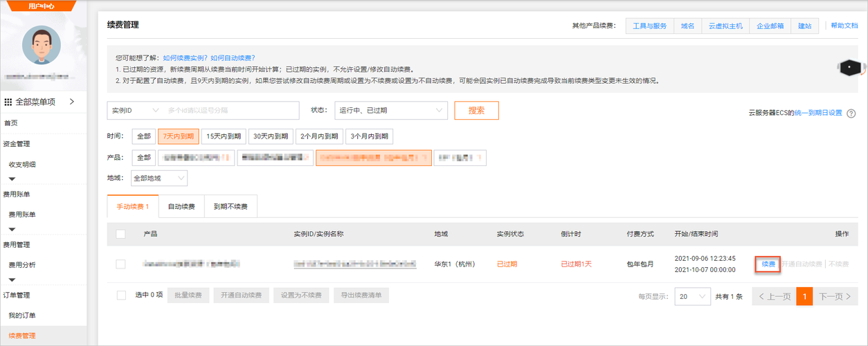This screenshot has height=346, width=868.
Task: Click the 导出续费清单 button
Action: (x=361, y=295)
